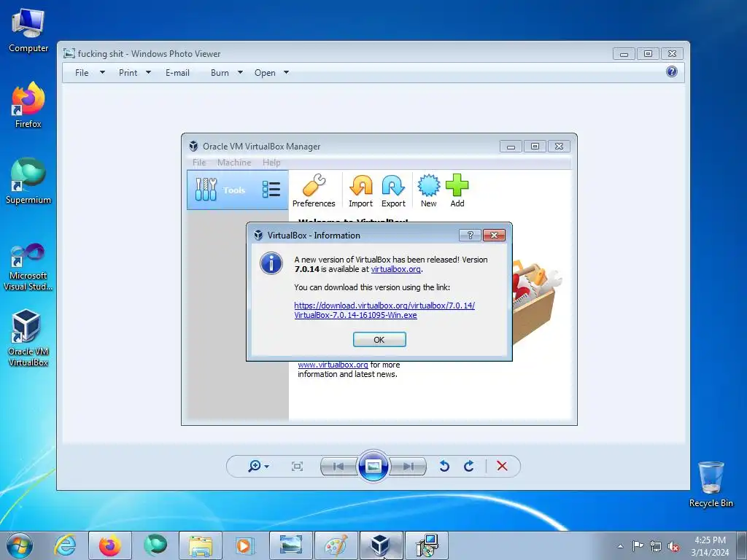The height and width of the screenshot is (560, 747).
Task: Switch to Supermium in the taskbar
Action: pos(155,545)
